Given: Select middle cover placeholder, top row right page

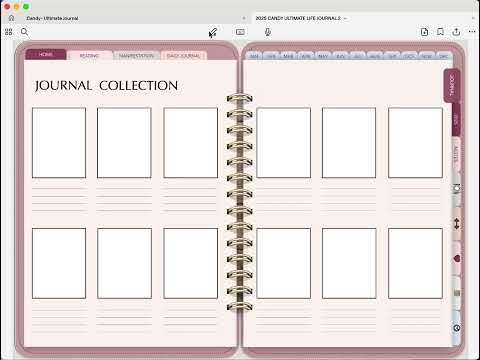Looking at the screenshot, I should point(349,143).
